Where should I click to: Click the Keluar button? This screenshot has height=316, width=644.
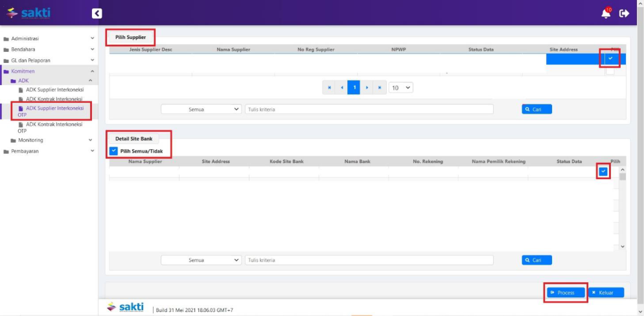606,293
